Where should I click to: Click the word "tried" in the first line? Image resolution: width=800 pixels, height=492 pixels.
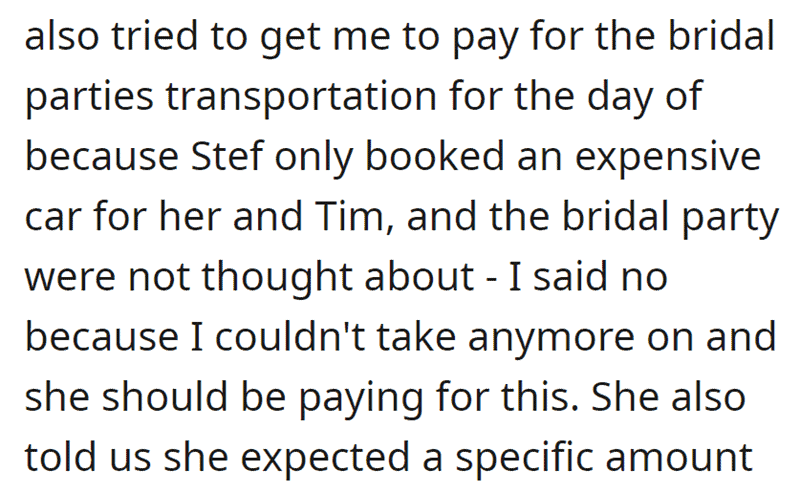coord(155,35)
